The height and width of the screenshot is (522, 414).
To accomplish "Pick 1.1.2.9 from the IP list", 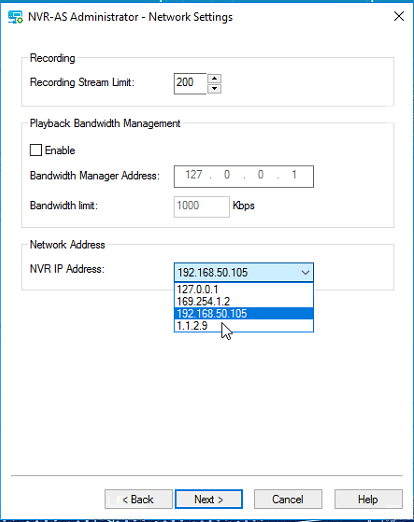I will [244, 325].
